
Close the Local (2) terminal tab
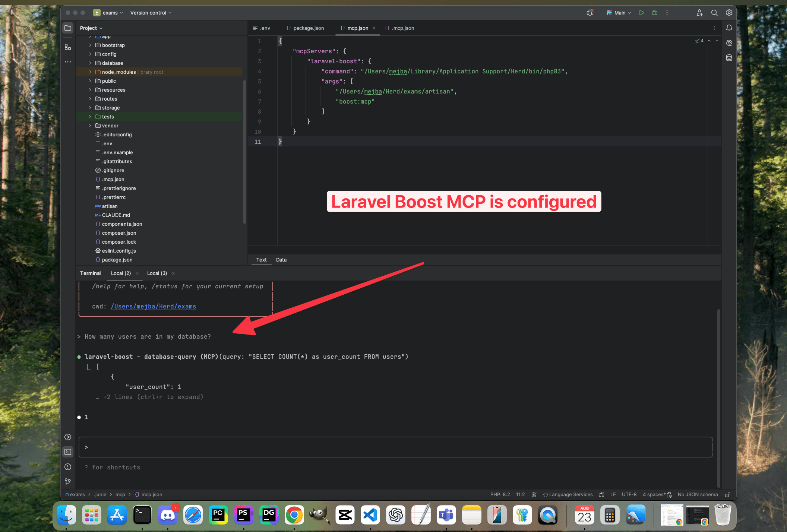137,273
